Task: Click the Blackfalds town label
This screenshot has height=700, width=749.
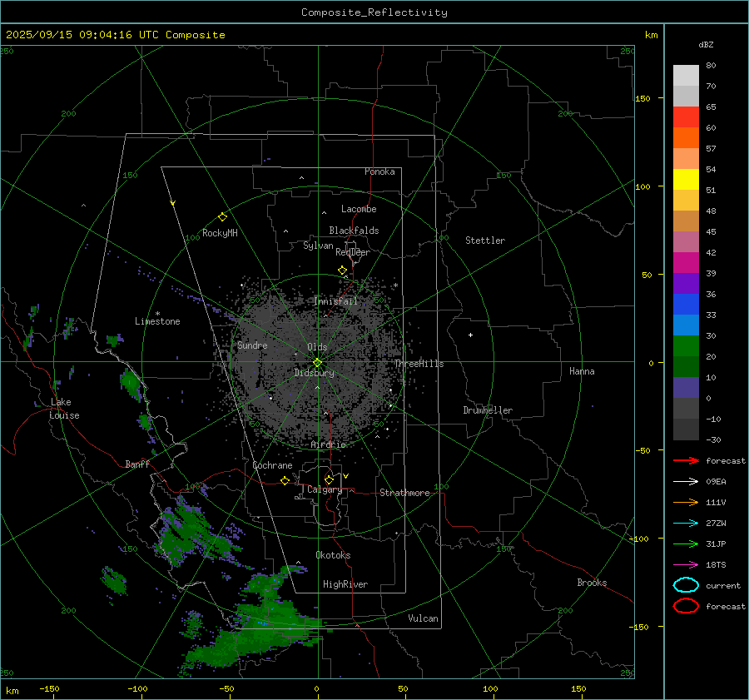Action: point(354,231)
